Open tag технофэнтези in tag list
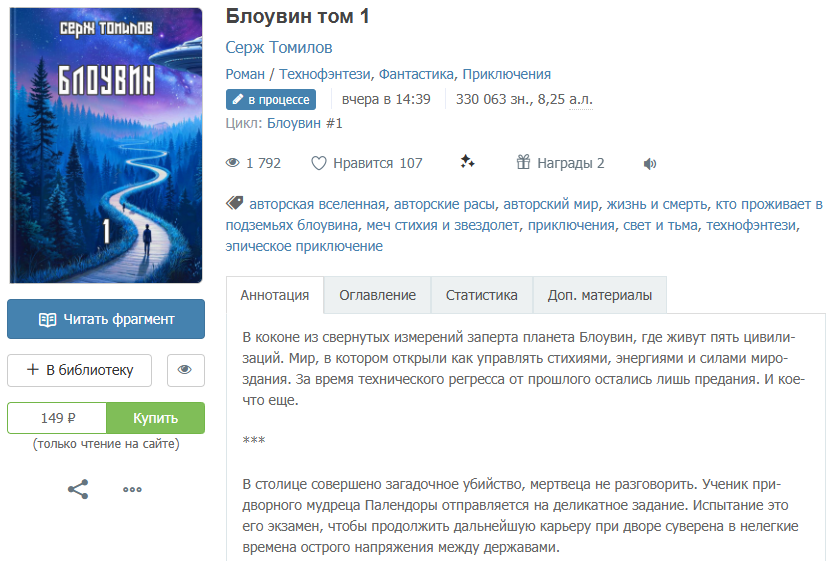 [x=752, y=225]
